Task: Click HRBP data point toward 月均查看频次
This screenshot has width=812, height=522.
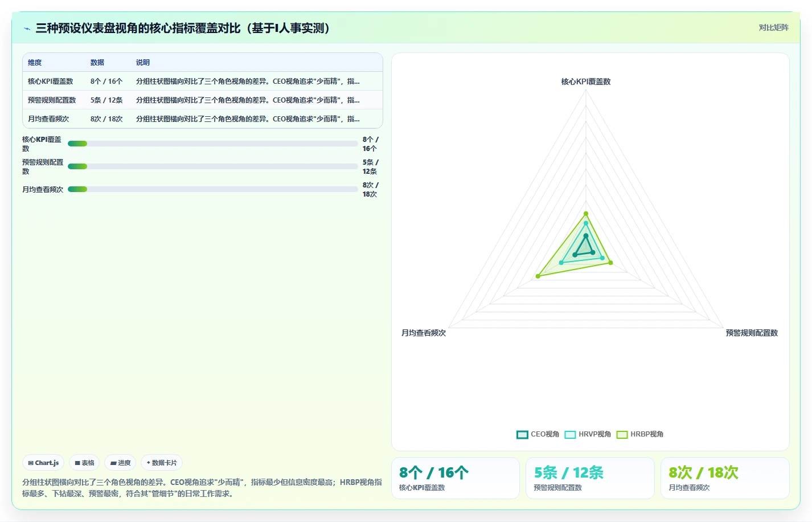Action: (x=538, y=276)
